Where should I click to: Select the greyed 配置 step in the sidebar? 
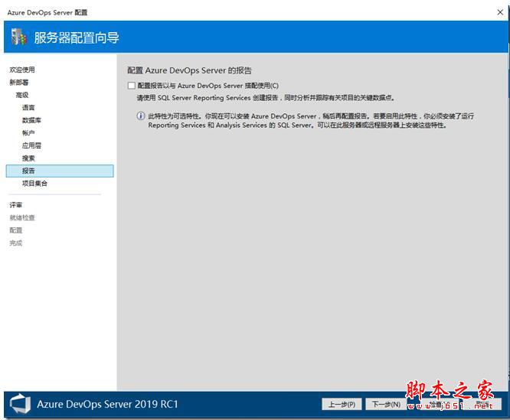[15, 230]
